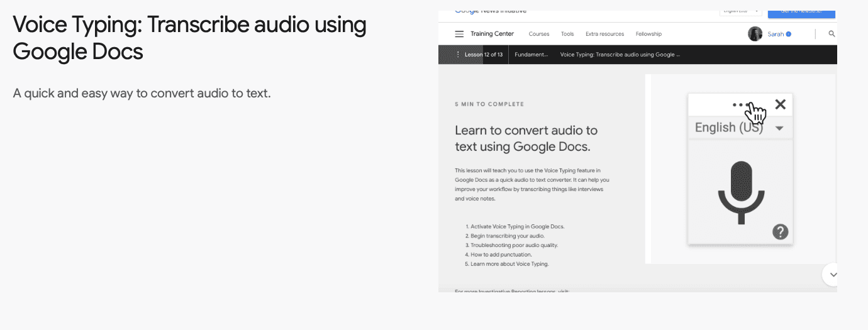Click the help question mark icon
Image resolution: width=868 pixels, height=330 pixels.
[780, 232]
